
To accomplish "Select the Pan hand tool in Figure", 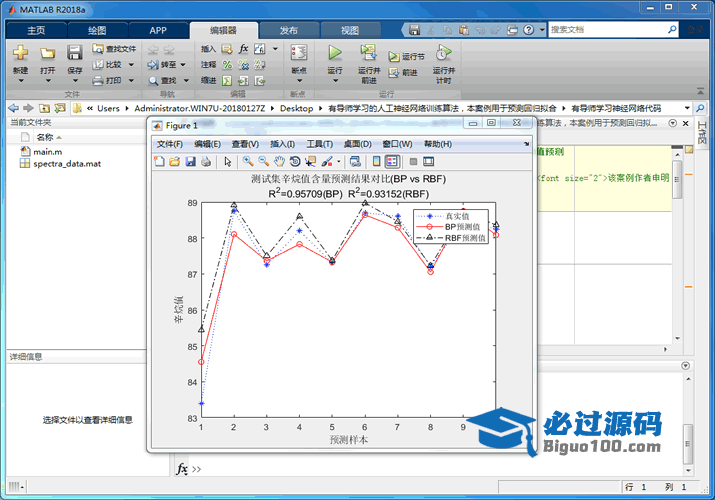I will (280, 161).
